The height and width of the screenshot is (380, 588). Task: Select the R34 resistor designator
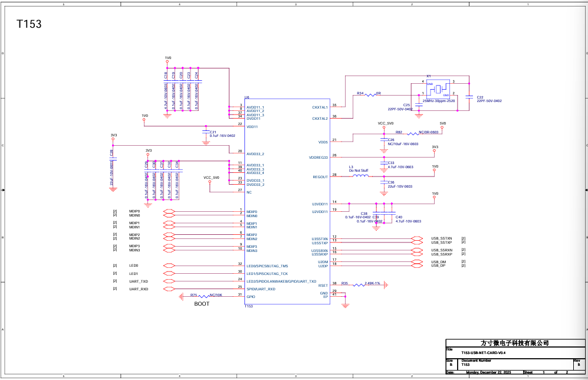tap(360, 93)
